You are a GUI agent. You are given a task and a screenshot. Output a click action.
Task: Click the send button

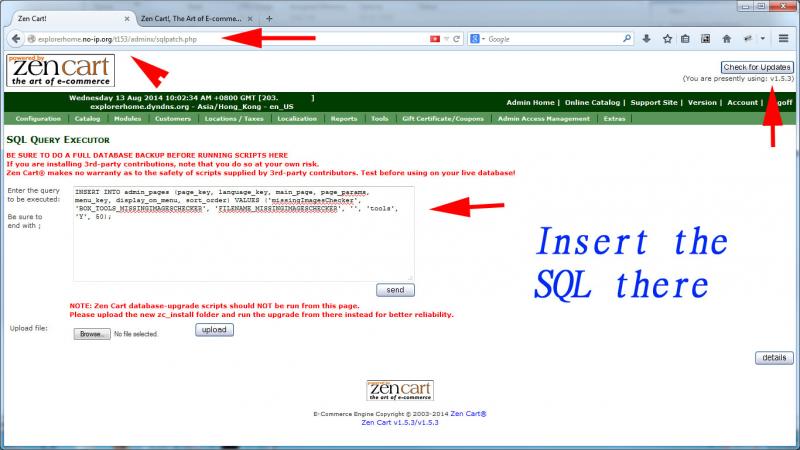point(395,290)
